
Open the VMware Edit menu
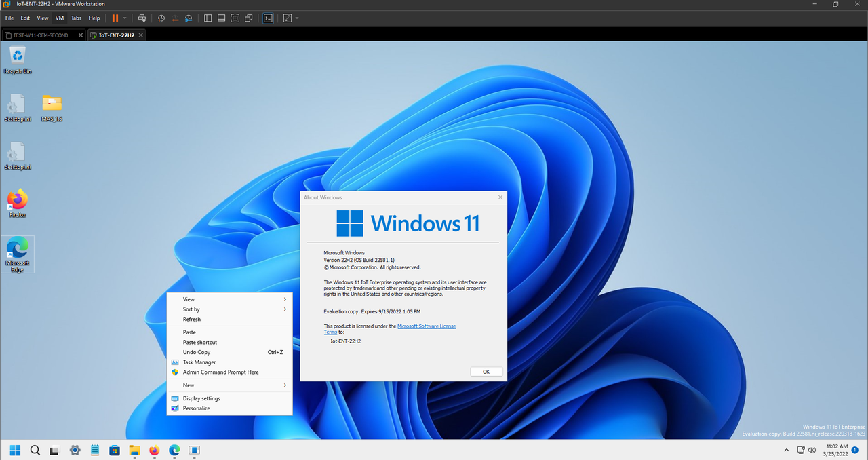point(25,18)
